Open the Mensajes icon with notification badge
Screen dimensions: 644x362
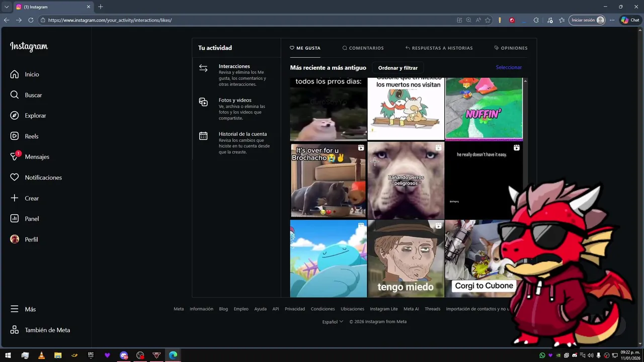pos(15,156)
